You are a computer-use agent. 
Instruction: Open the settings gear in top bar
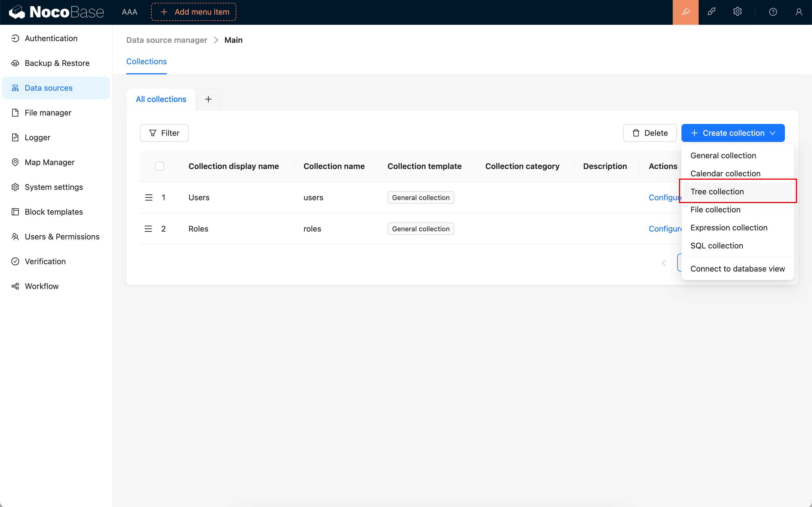[737, 12]
